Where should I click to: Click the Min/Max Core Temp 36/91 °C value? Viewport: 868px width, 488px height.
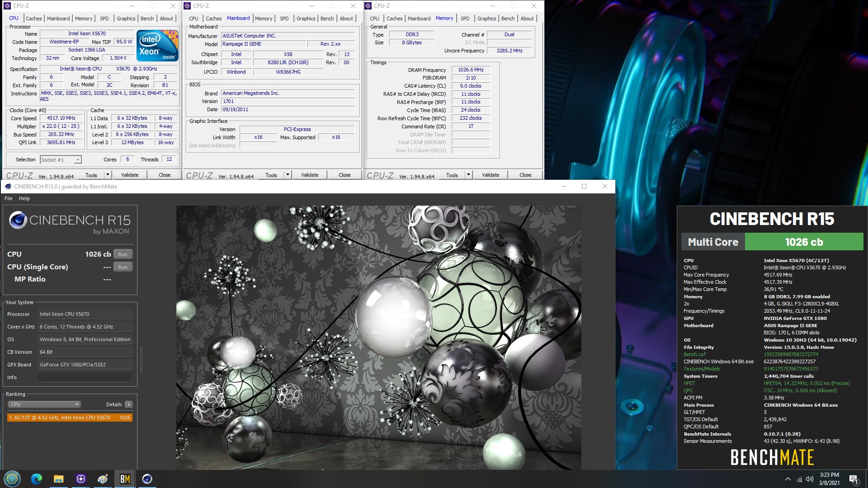[774, 289]
